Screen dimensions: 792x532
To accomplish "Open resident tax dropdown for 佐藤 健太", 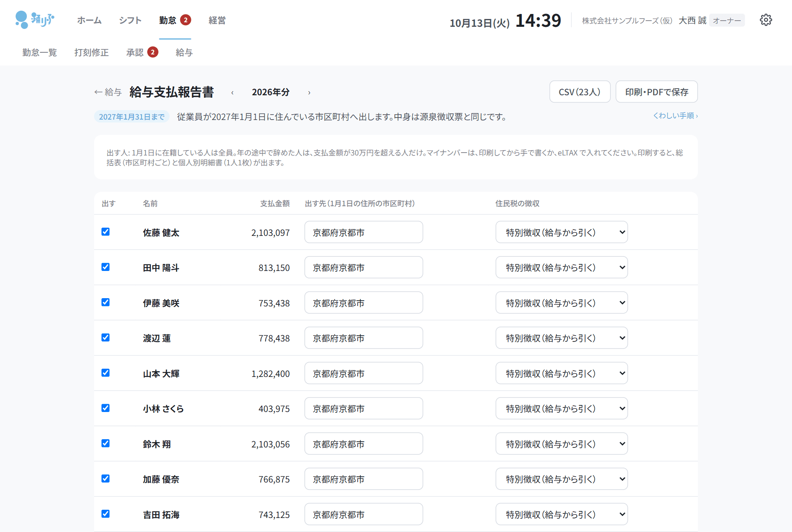I will [561, 232].
